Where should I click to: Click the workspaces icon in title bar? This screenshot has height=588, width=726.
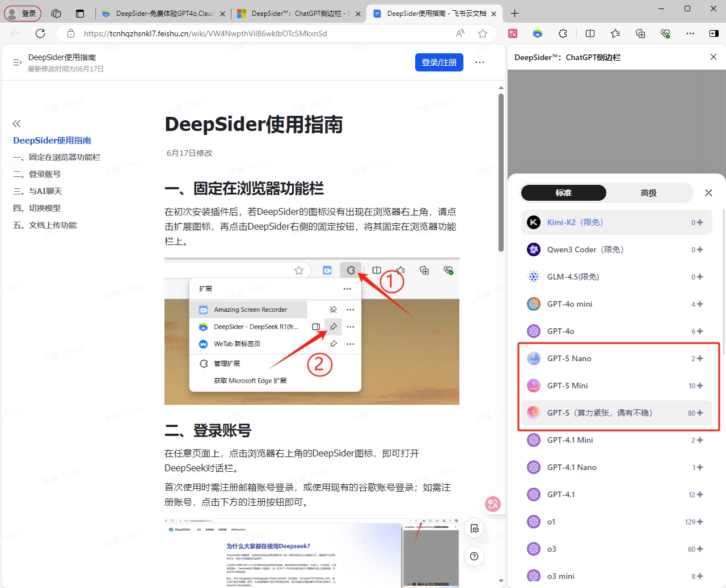[56, 14]
